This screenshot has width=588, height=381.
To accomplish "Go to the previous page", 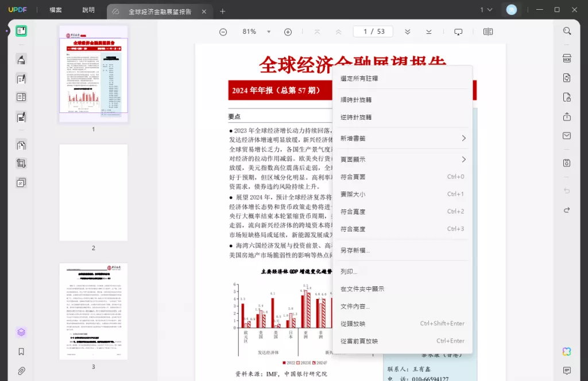I will pyautogui.click(x=339, y=32).
